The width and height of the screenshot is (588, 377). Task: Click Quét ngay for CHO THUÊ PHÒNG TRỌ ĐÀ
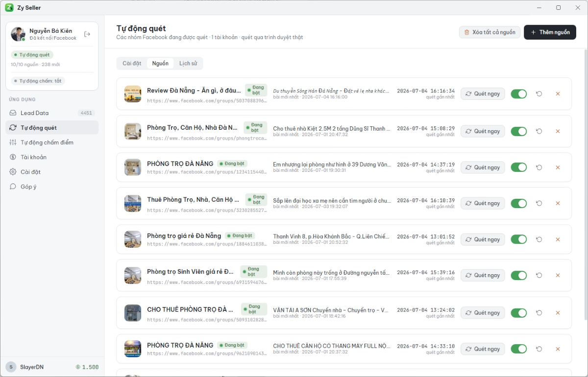click(483, 313)
